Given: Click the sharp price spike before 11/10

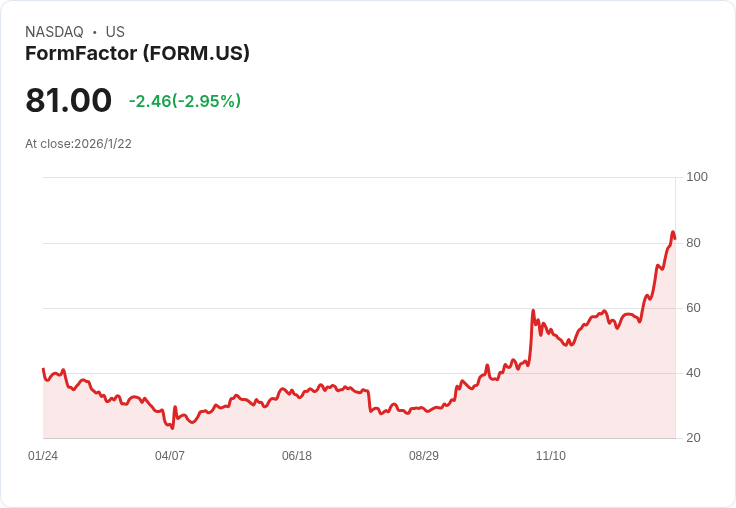Looking at the screenshot, I should (x=534, y=311).
